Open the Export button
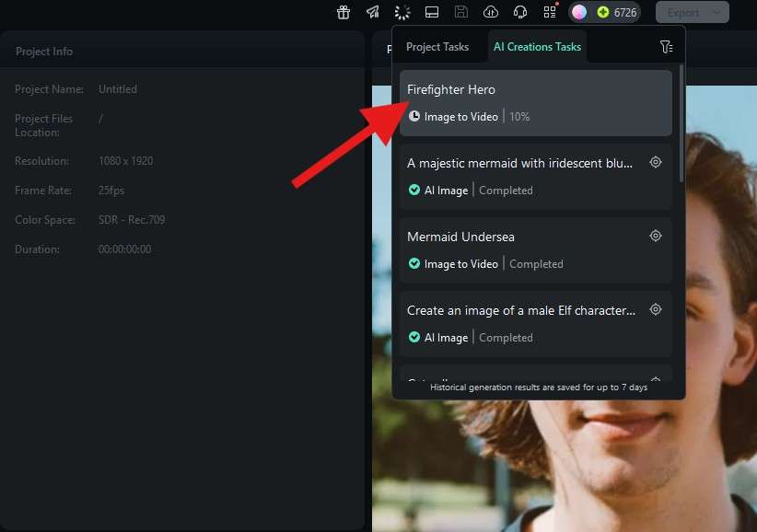This screenshot has width=757, height=532. (683, 13)
